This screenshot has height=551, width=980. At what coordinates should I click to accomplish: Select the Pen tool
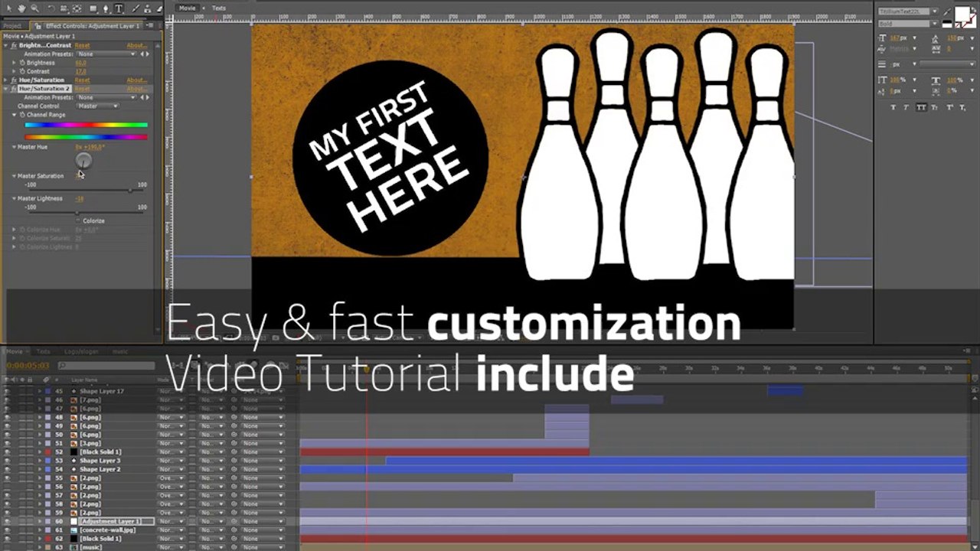point(106,8)
